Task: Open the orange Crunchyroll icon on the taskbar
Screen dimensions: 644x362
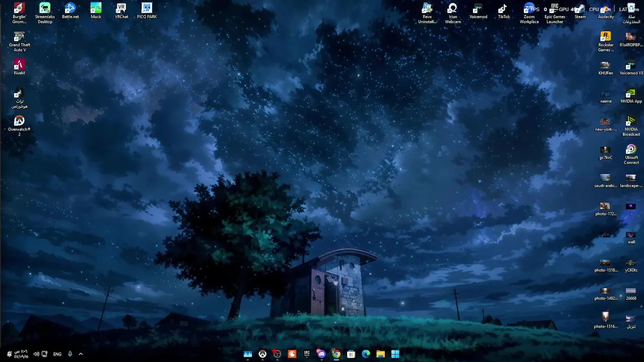Action: point(292,354)
